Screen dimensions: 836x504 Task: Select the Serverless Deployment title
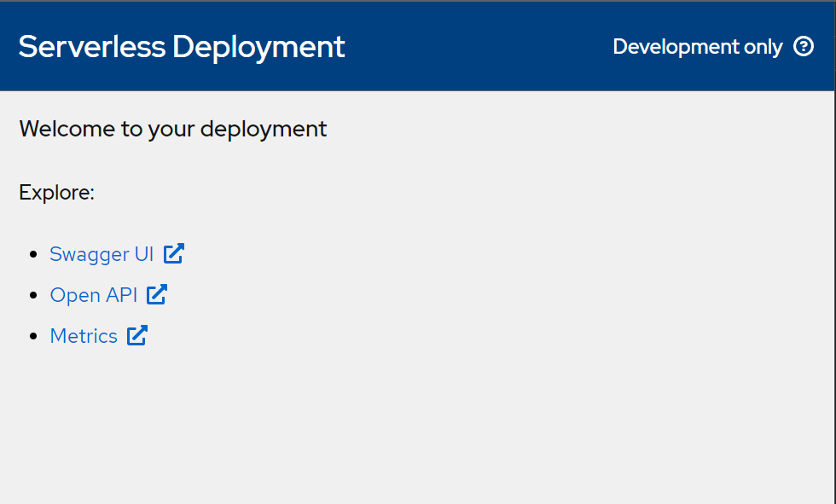point(182,48)
